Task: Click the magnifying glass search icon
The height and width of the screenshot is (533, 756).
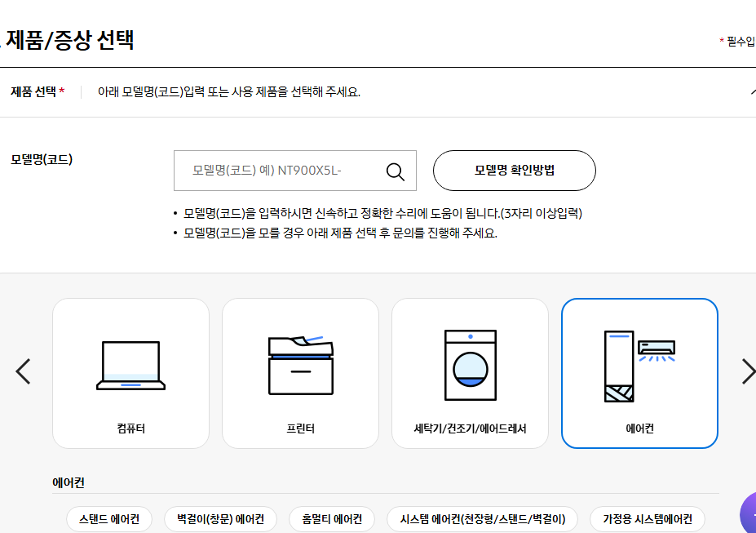Action: tap(396, 171)
